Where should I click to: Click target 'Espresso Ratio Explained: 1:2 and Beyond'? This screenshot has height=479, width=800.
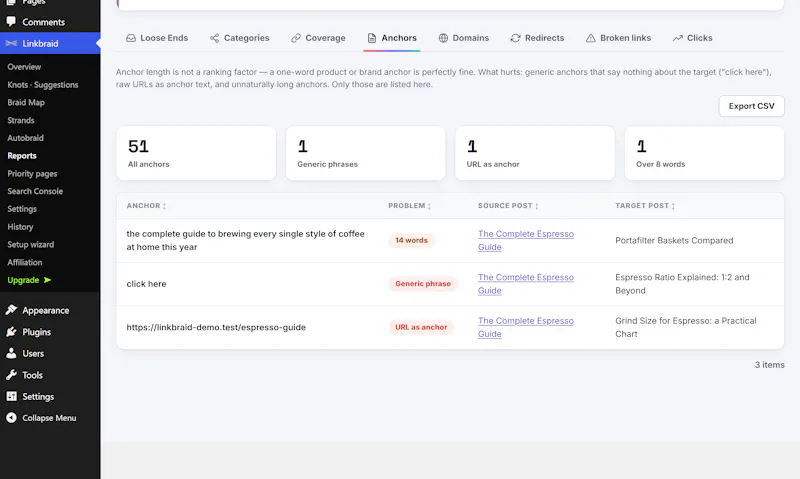coord(682,284)
